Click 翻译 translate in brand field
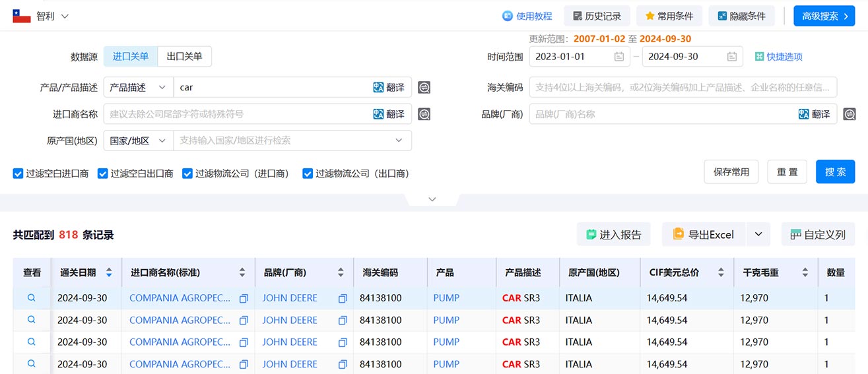868x374 pixels. 815,114
